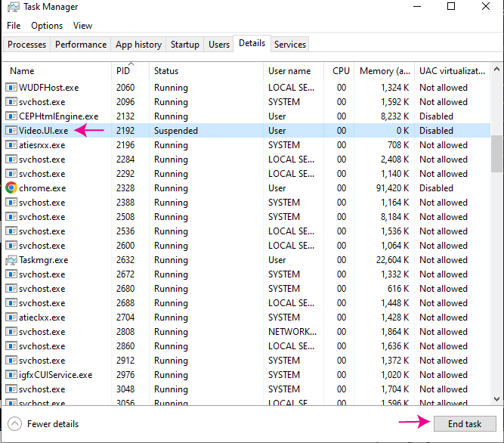This screenshot has width=504, height=443.
Task: Click icon of svchost.exe PID 2096
Action: point(11,102)
